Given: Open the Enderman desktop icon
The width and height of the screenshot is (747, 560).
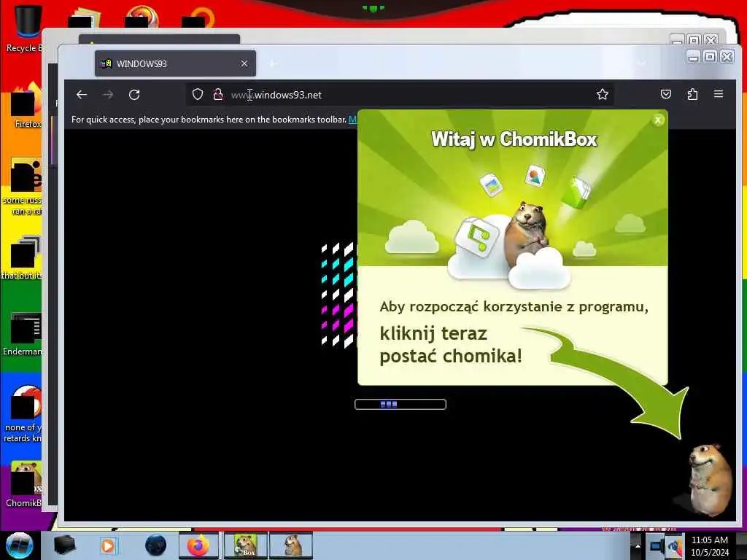Looking at the screenshot, I should pyautogui.click(x=24, y=334).
